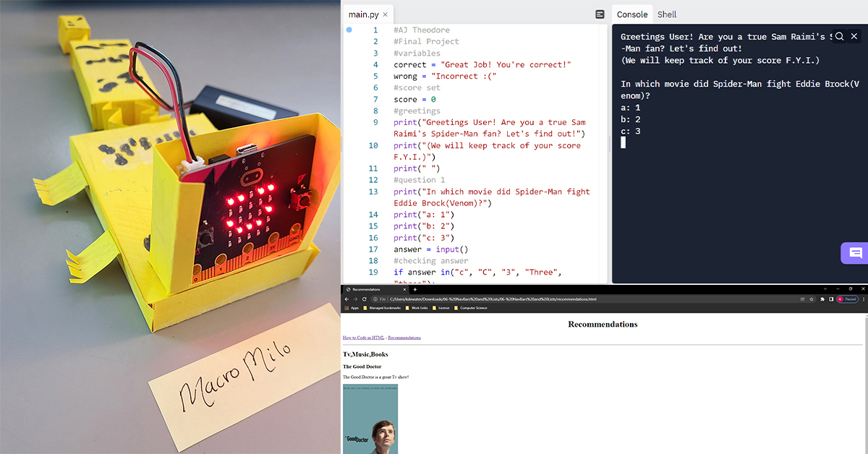Image resolution: width=868 pixels, height=454 pixels.
Task: Toggle the breakpoint dot on line 1
Action: [x=349, y=30]
